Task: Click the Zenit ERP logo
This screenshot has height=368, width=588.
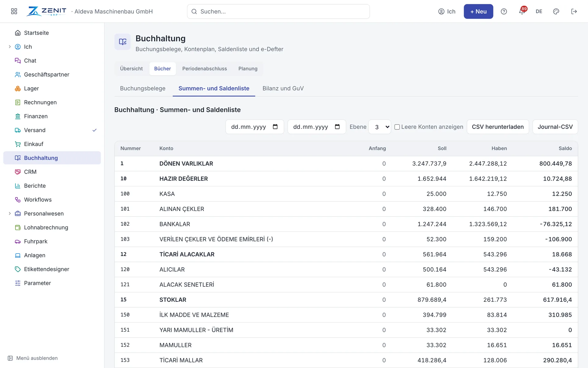Action: [46, 11]
